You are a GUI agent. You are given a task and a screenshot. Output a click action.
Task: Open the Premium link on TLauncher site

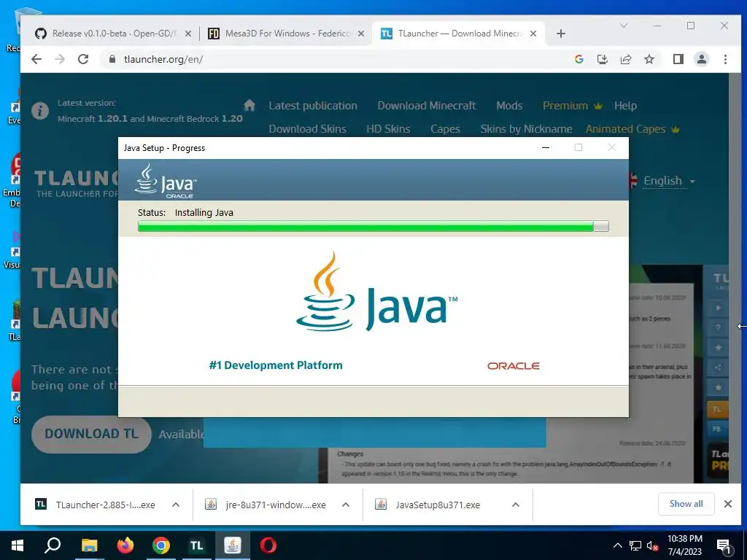point(572,106)
